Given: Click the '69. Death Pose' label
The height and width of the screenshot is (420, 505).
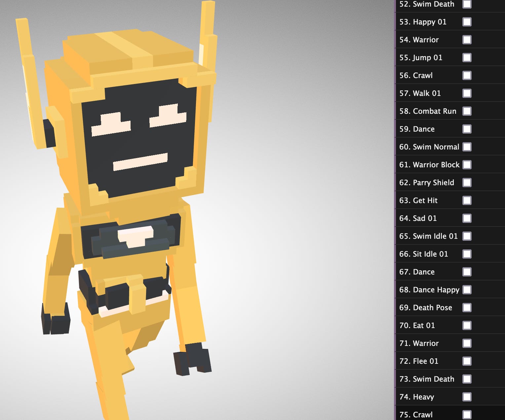Looking at the screenshot, I should (426, 308).
